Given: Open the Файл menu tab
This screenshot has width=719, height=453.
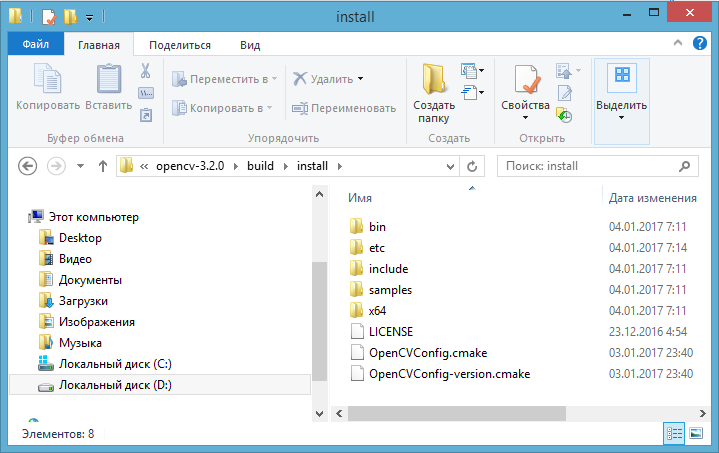Looking at the screenshot, I should point(36,44).
